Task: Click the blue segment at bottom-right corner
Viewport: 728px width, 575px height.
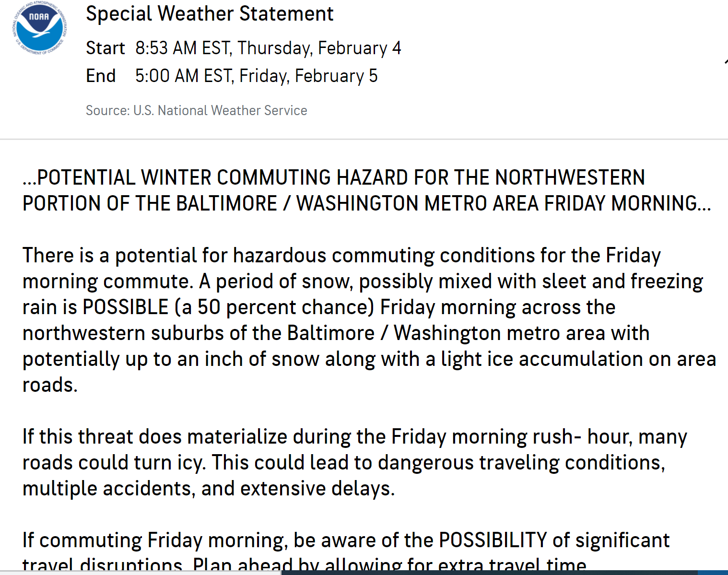Action: pos(713,573)
